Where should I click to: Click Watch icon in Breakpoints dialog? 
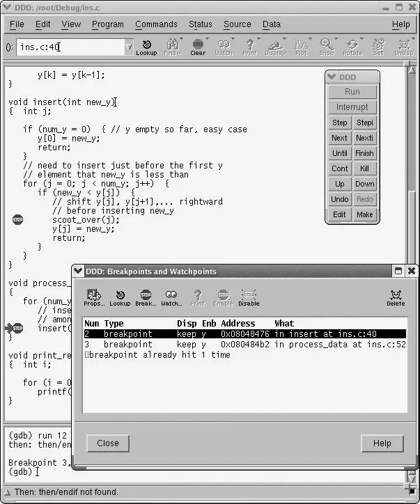171,297
